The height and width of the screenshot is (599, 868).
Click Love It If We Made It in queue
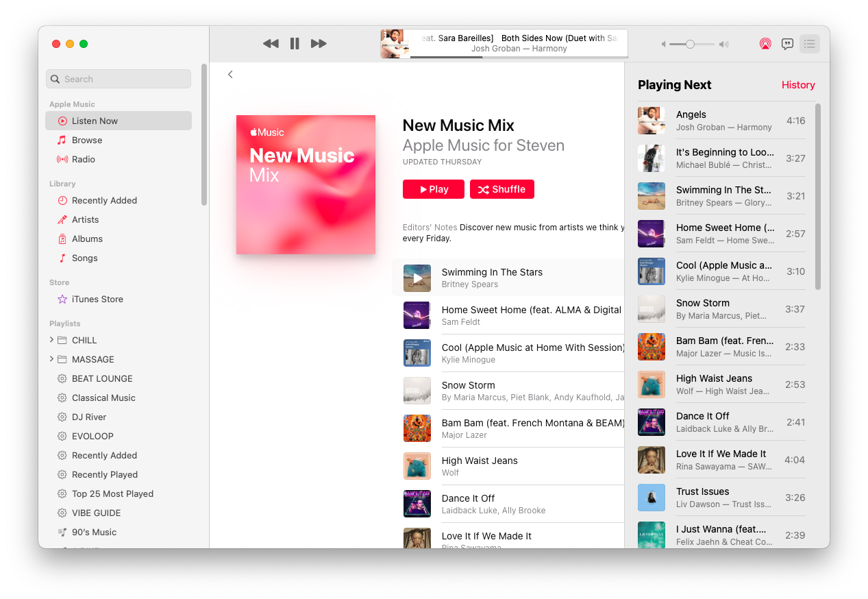tap(721, 459)
